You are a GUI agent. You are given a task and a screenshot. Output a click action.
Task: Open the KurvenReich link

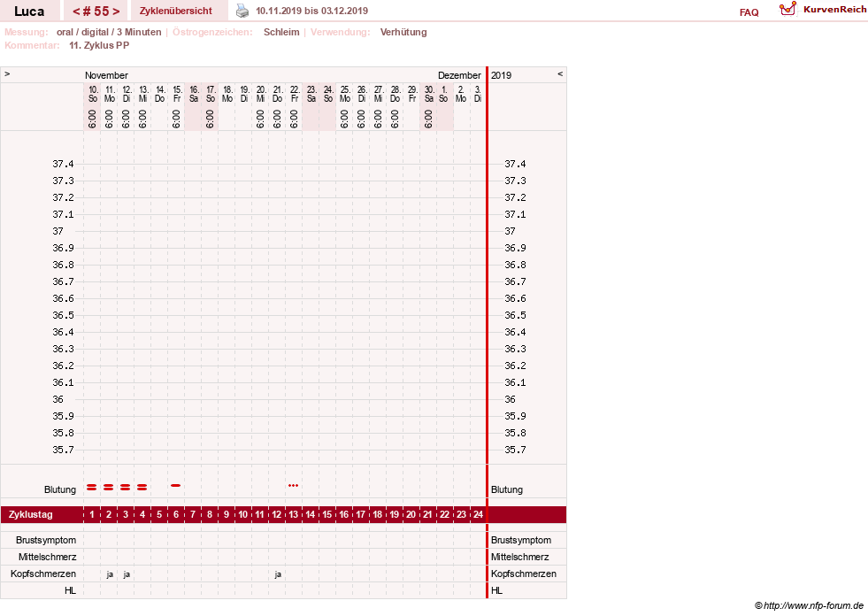click(x=834, y=10)
